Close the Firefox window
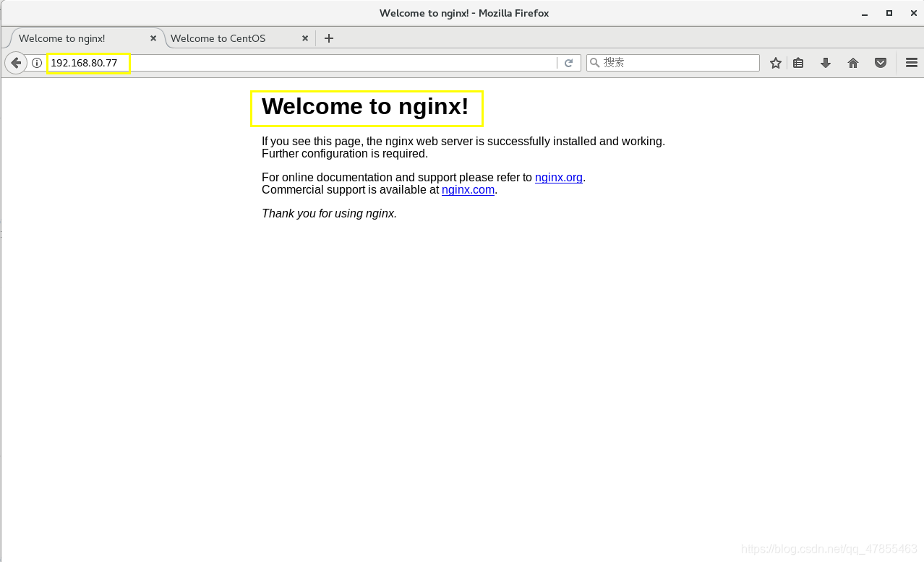 [912, 13]
